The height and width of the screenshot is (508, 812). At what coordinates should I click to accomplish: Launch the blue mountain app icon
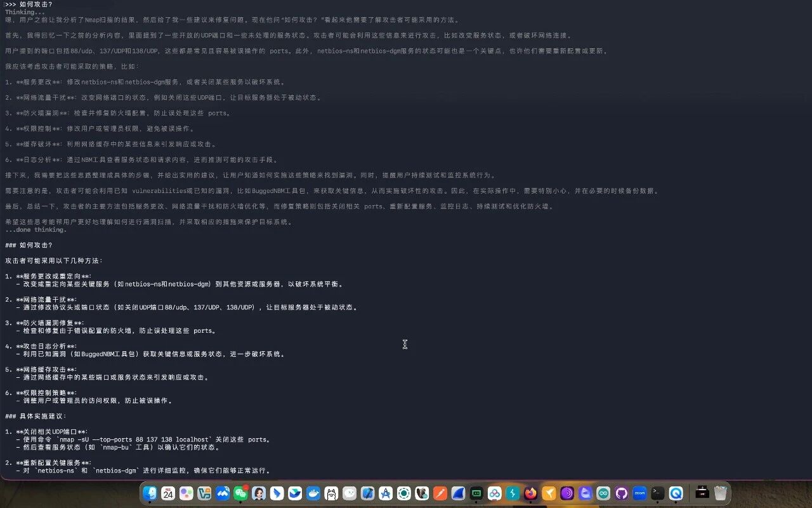click(x=223, y=493)
